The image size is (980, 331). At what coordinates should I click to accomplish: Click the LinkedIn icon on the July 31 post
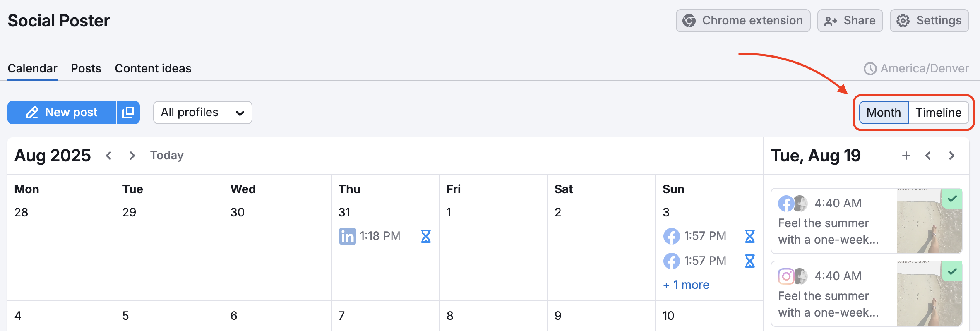[347, 236]
